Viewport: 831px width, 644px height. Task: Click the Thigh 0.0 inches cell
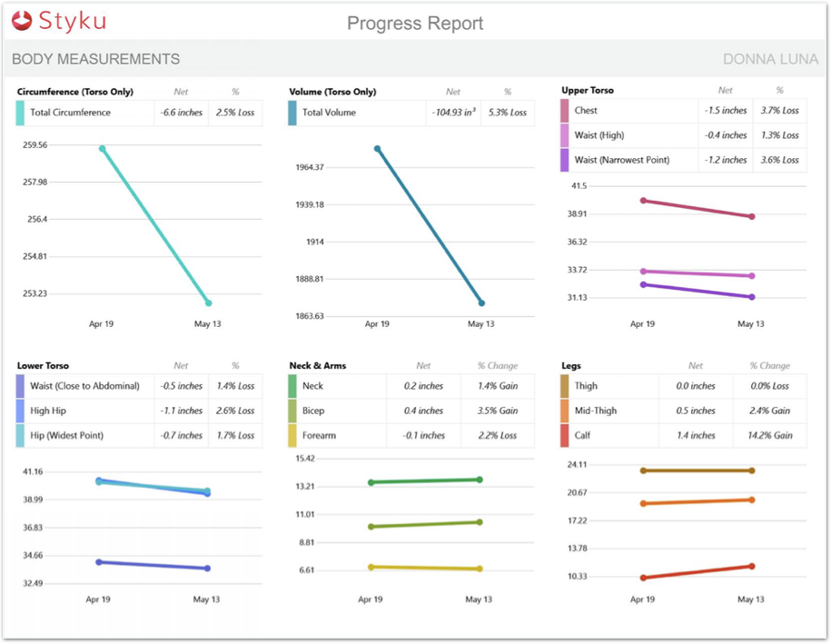[696, 386]
